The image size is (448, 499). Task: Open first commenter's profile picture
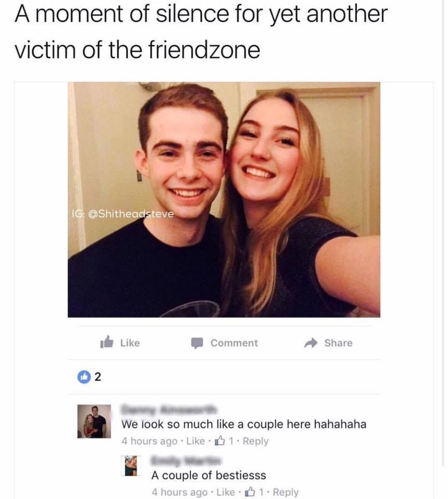(x=94, y=422)
